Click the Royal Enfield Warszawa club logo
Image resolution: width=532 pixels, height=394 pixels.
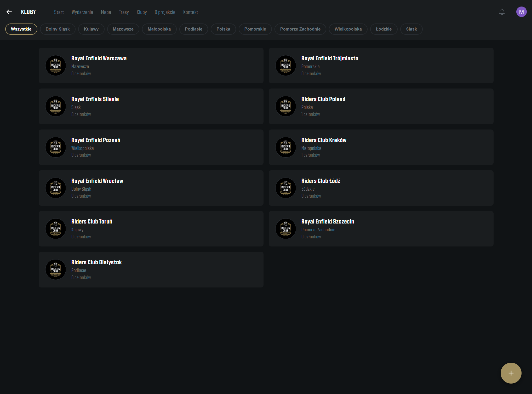(x=56, y=66)
